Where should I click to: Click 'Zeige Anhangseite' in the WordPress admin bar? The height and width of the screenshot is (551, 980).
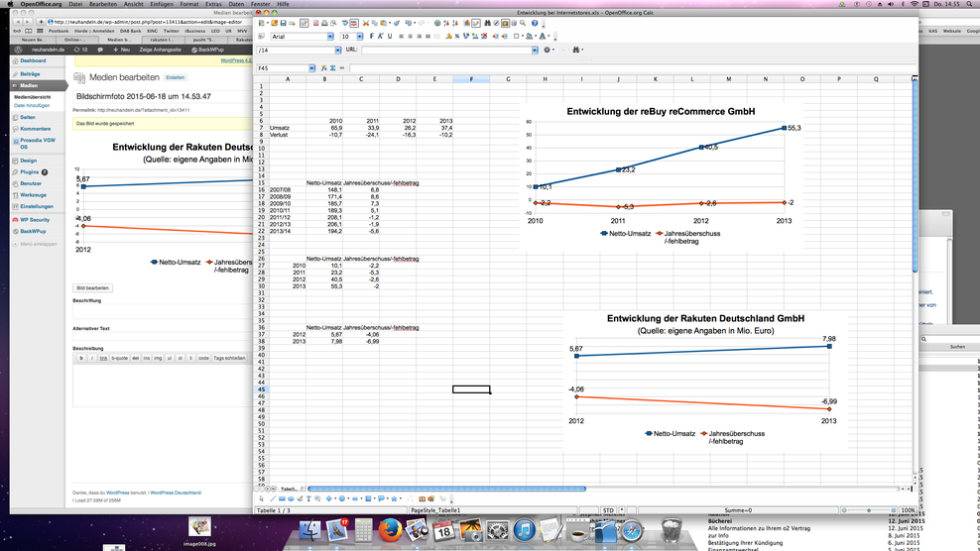coord(160,50)
